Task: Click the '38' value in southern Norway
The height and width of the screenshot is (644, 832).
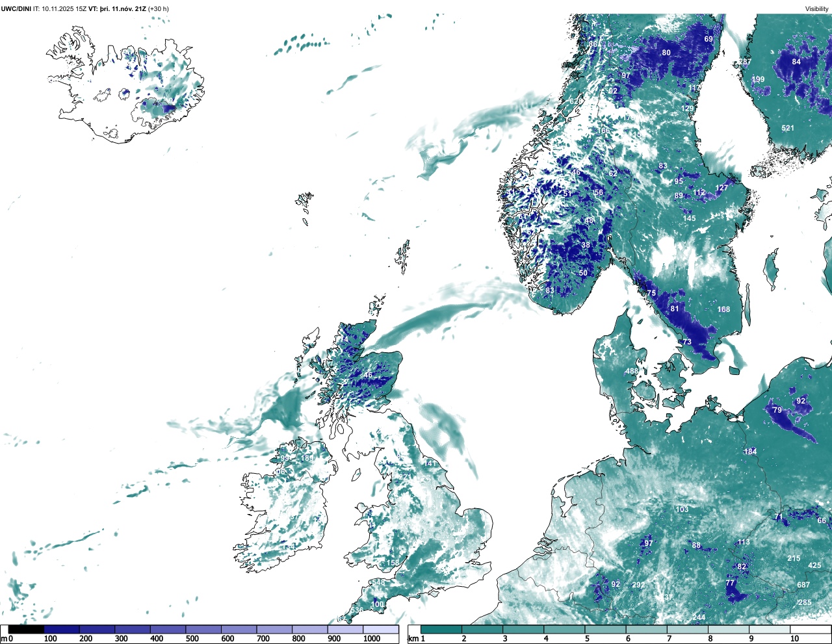Action: (586, 245)
